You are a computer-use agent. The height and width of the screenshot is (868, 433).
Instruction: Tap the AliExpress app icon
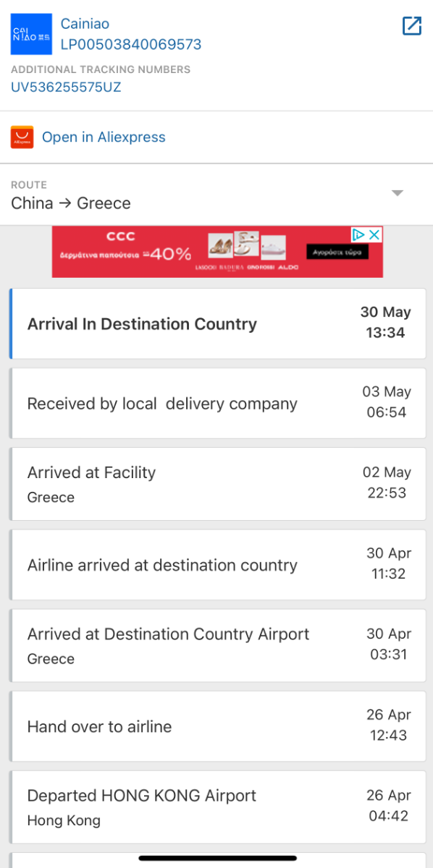22,137
